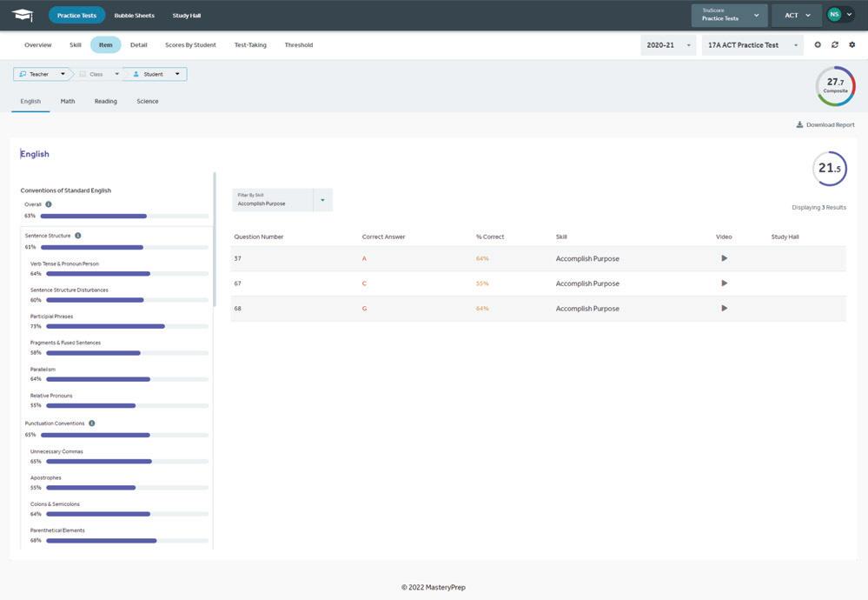Open the Filter By Skill dropdown
Viewport: 868px width, 600px height.
282,200
